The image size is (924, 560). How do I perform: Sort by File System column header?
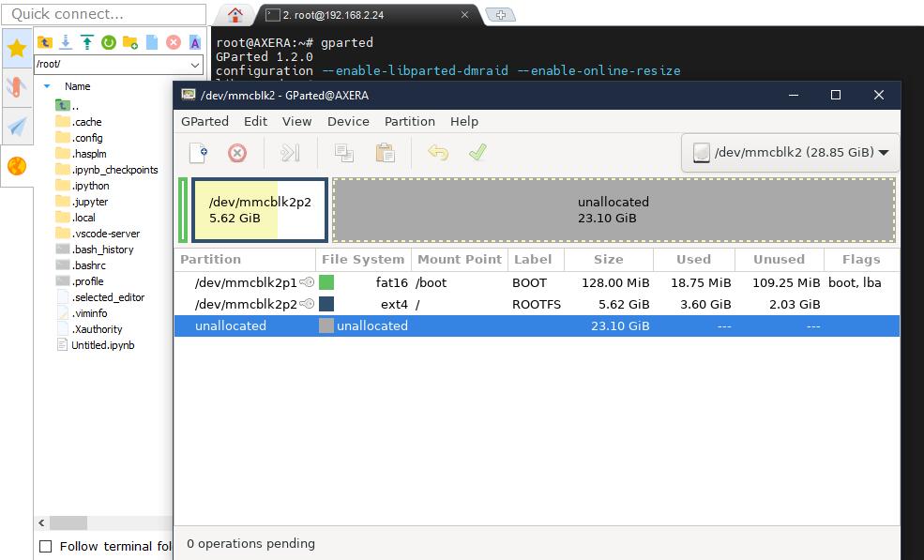click(363, 260)
